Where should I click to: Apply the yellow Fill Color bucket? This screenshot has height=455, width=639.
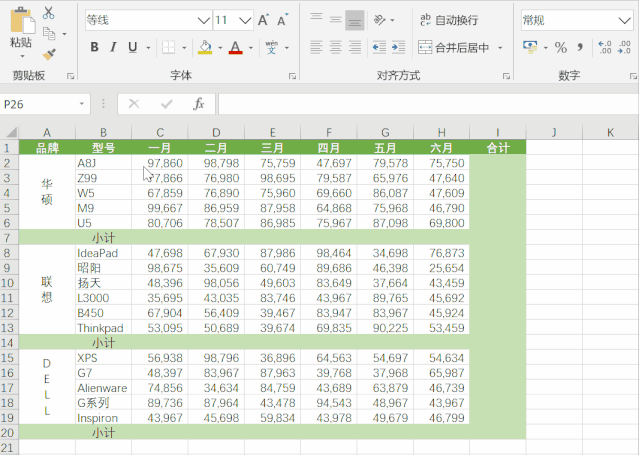[x=205, y=47]
